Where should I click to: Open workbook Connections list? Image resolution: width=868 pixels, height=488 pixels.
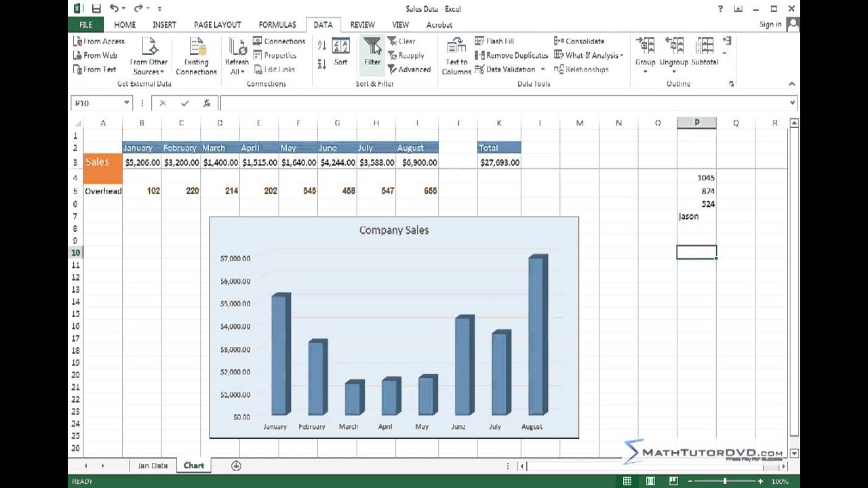tap(279, 41)
